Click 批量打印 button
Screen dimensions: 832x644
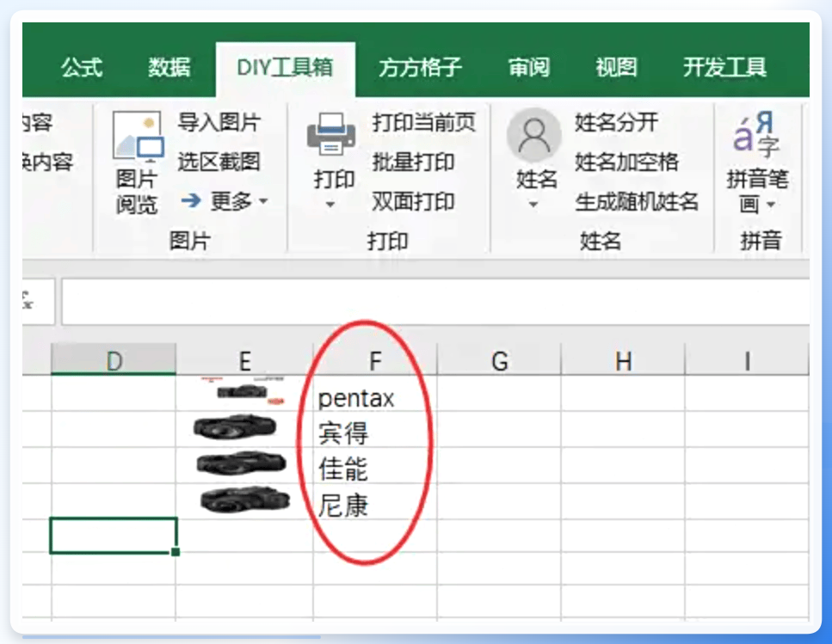(x=413, y=162)
